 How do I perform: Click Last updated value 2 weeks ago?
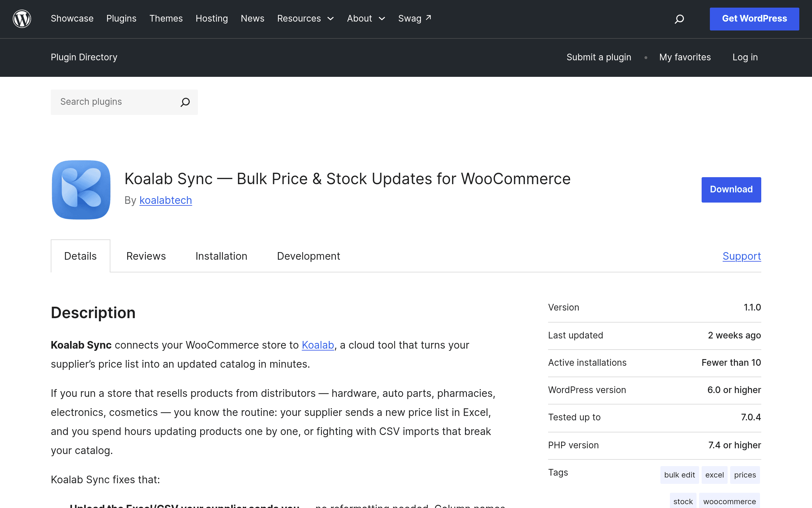(x=735, y=335)
